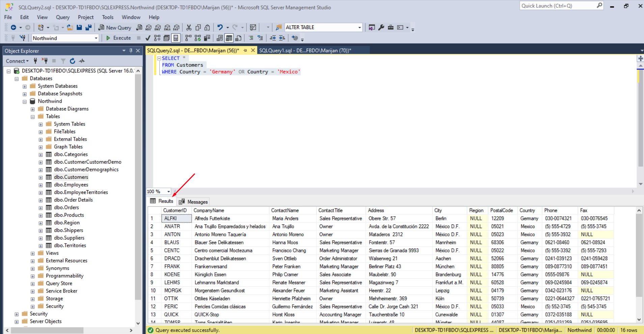Click the Decrease Indent icon

(273, 38)
